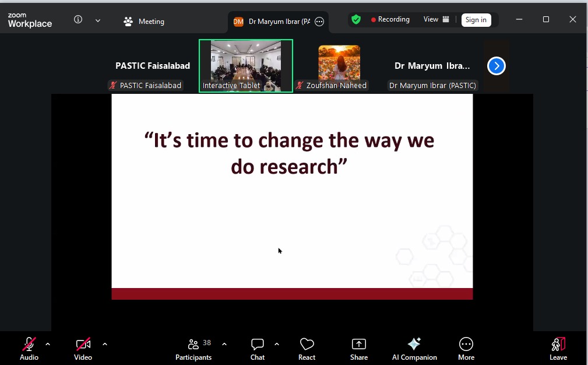Click the Sign in button
588x365 pixels.
476,19
